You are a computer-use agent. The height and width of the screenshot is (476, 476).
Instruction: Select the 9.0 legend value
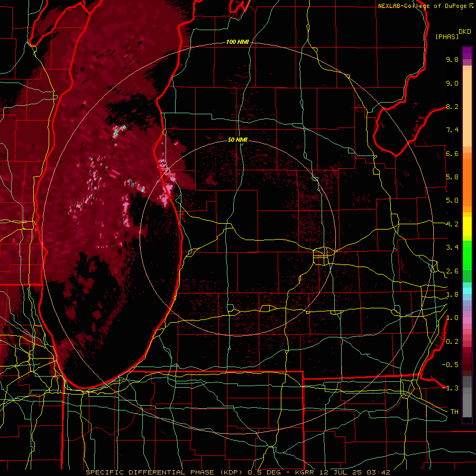pos(452,83)
